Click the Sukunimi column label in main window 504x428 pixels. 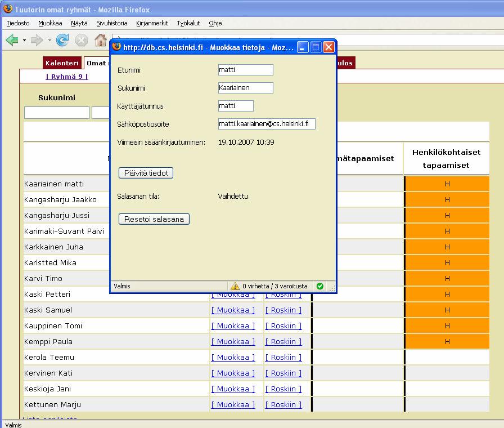[x=57, y=97]
